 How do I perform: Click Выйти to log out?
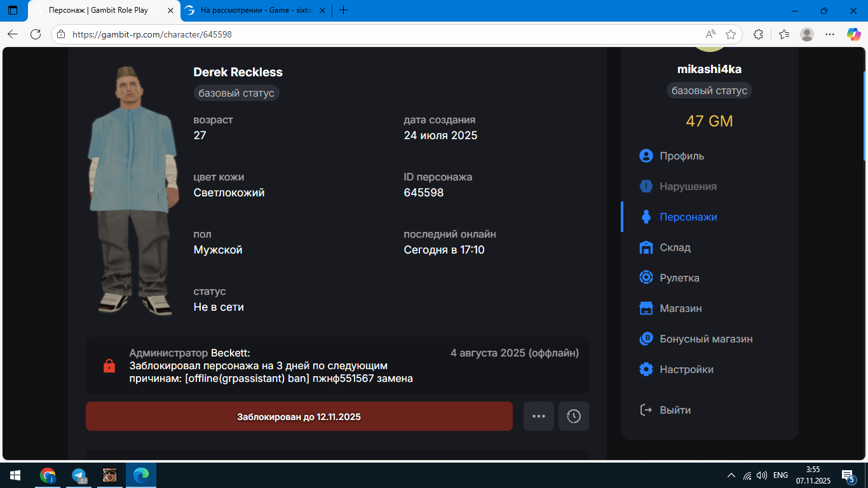(674, 410)
